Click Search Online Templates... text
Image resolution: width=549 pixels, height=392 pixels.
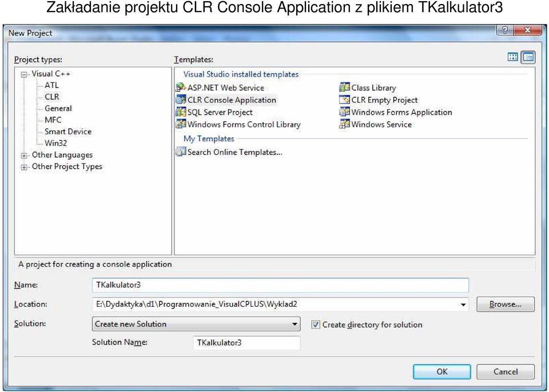[x=234, y=152]
